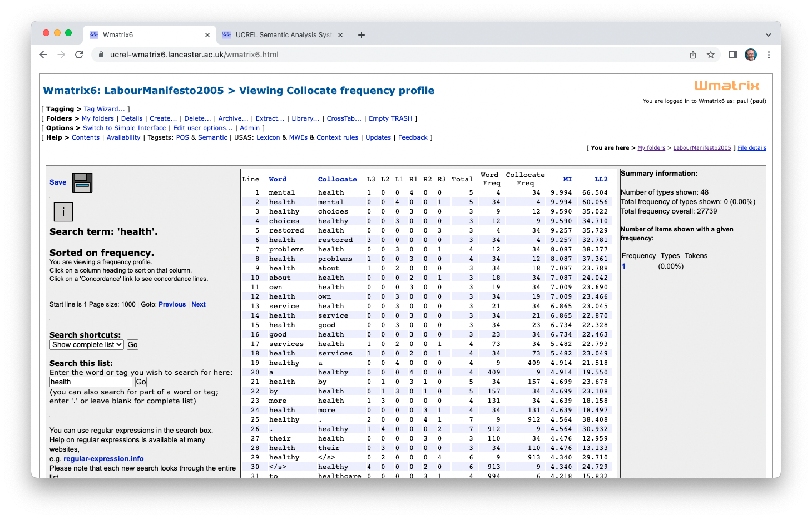
Task: Expand the 'Show complete list' dropdown
Action: [87, 345]
